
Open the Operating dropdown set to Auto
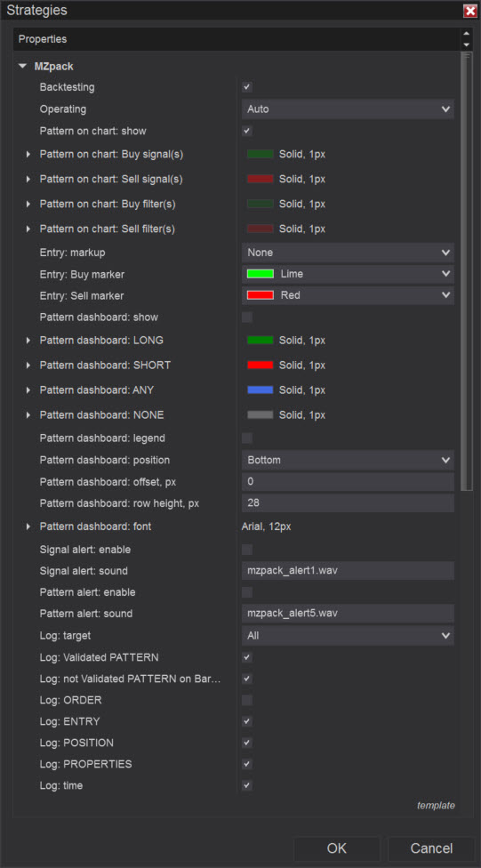(348, 109)
